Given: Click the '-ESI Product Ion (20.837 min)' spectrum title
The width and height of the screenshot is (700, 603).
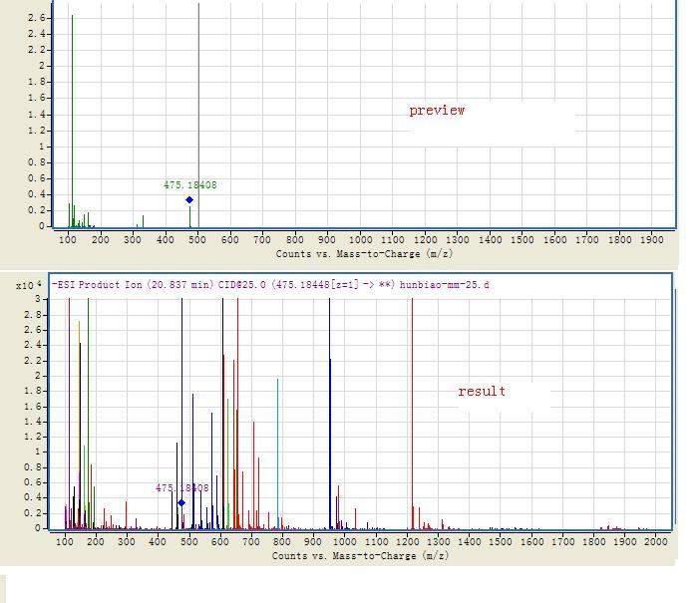Looking at the screenshot, I should click(133, 285).
